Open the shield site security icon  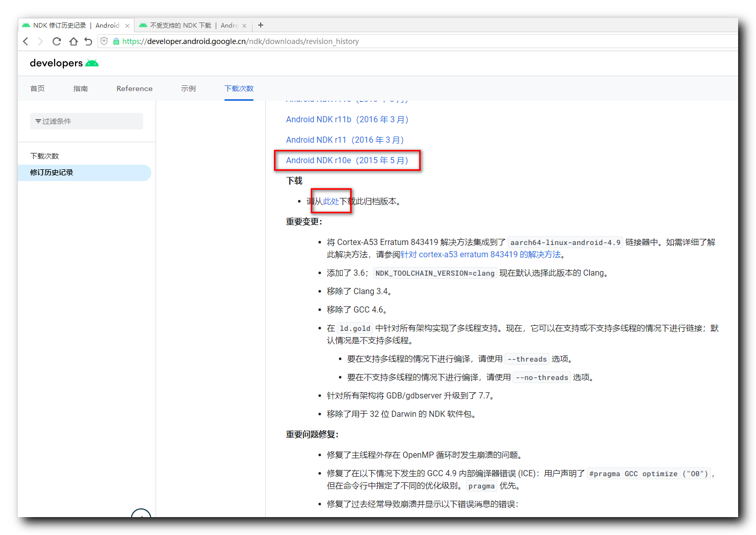(104, 41)
